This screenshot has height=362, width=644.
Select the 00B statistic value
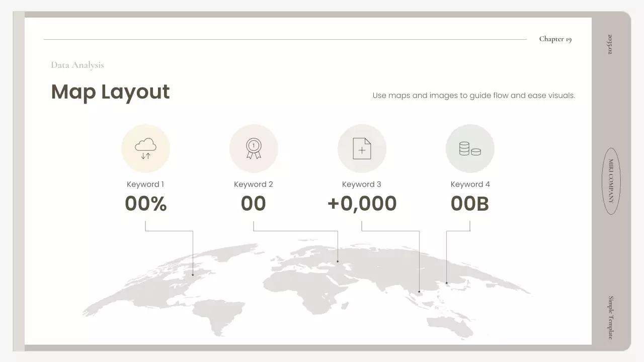pyautogui.click(x=470, y=204)
